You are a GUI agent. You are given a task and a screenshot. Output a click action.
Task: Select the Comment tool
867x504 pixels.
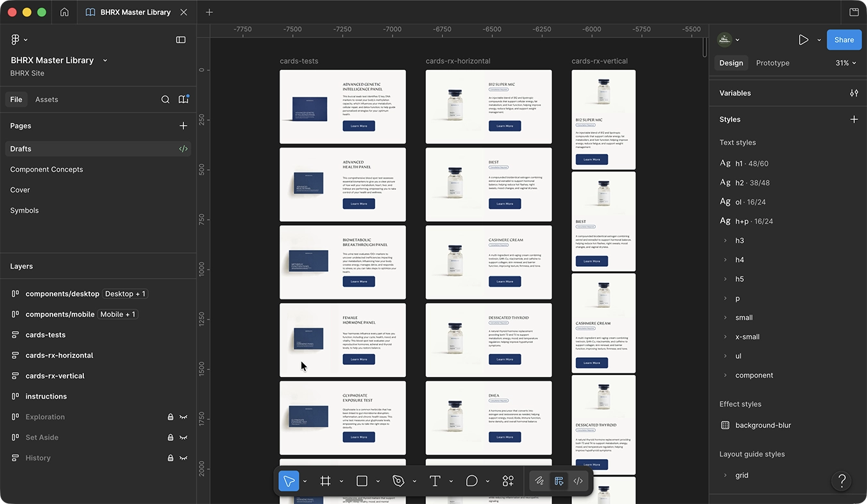point(472,481)
